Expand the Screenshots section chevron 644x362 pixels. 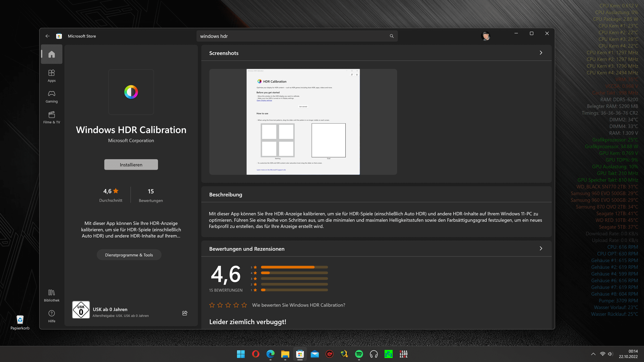[541, 53]
